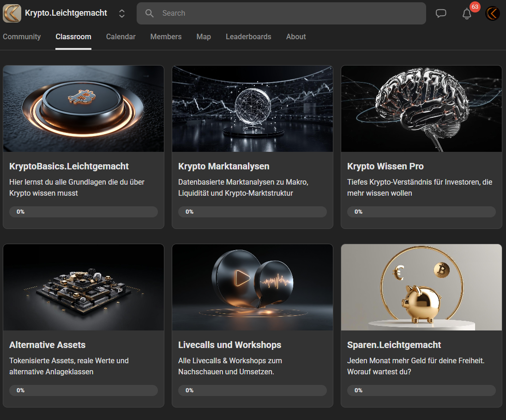Click the Krypto Marktanalysen progress bar
Image resolution: width=506 pixels, height=420 pixels.
(253, 212)
